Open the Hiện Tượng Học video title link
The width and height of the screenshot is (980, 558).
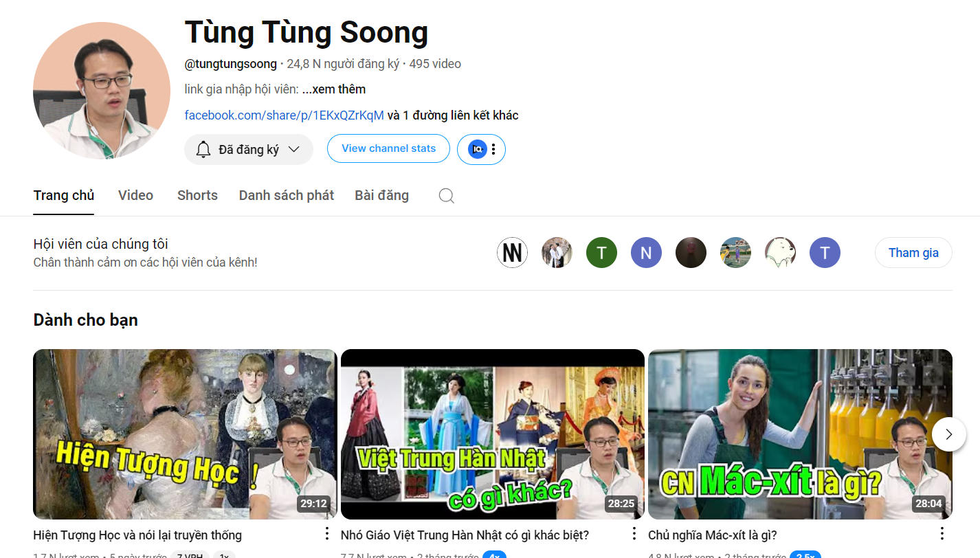click(x=137, y=535)
